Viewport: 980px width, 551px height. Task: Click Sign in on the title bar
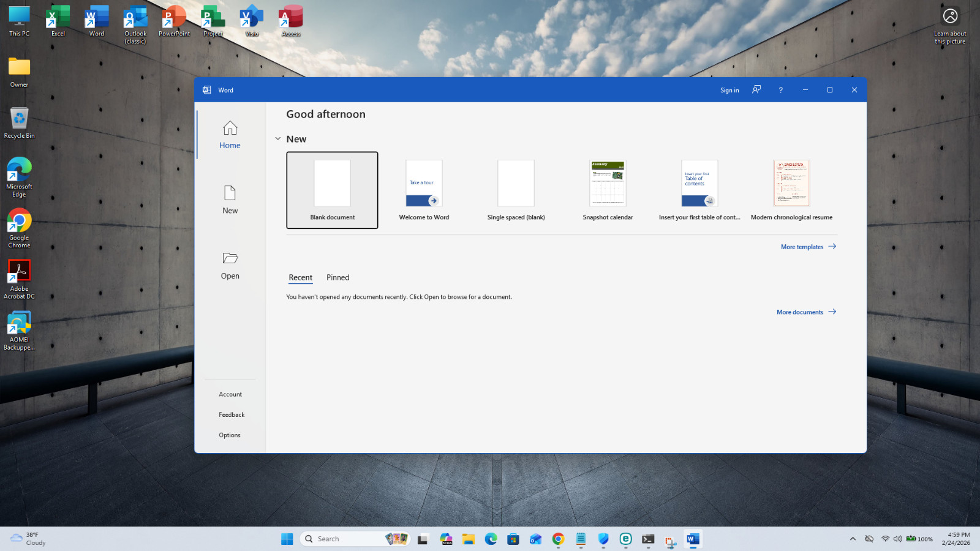(x=729, y=90)
